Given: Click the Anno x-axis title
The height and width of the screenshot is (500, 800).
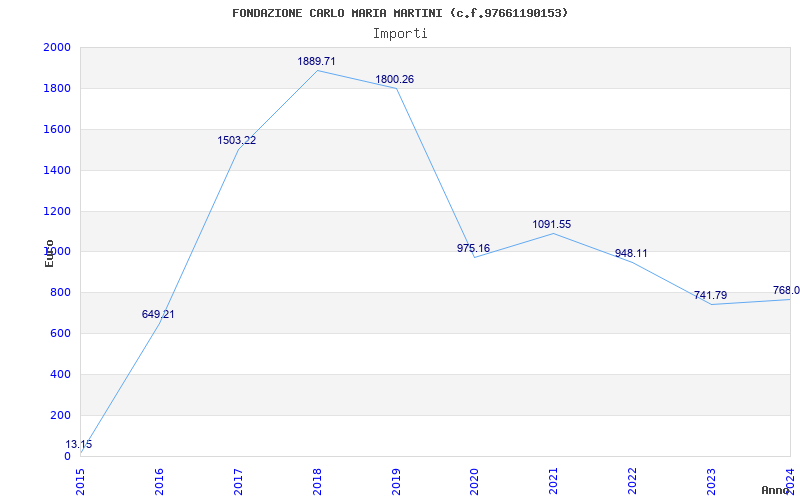Looking at the screenshot, I should [775, 490].
